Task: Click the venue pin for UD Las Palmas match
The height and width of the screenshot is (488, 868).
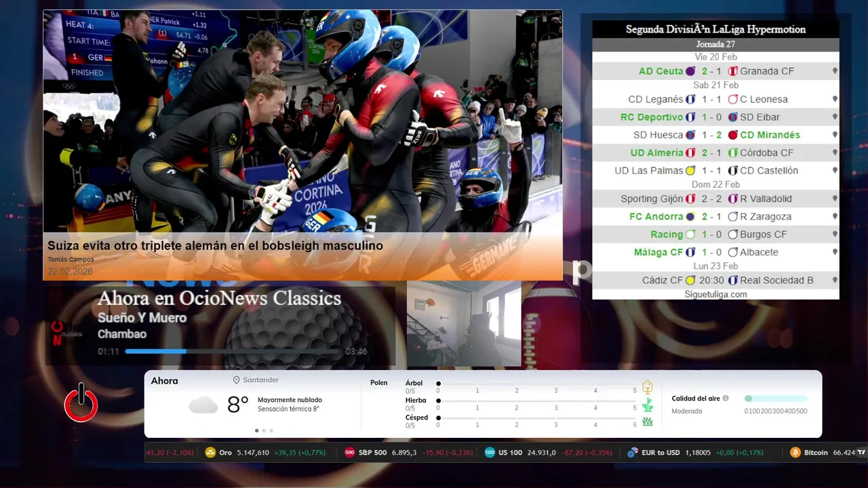Action: coord(835,171)
